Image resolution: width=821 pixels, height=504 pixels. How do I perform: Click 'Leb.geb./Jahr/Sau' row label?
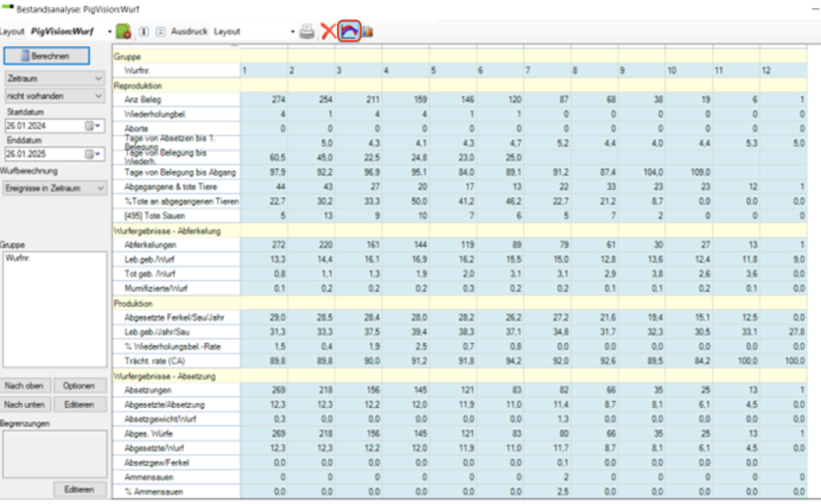tap(157, 332)
